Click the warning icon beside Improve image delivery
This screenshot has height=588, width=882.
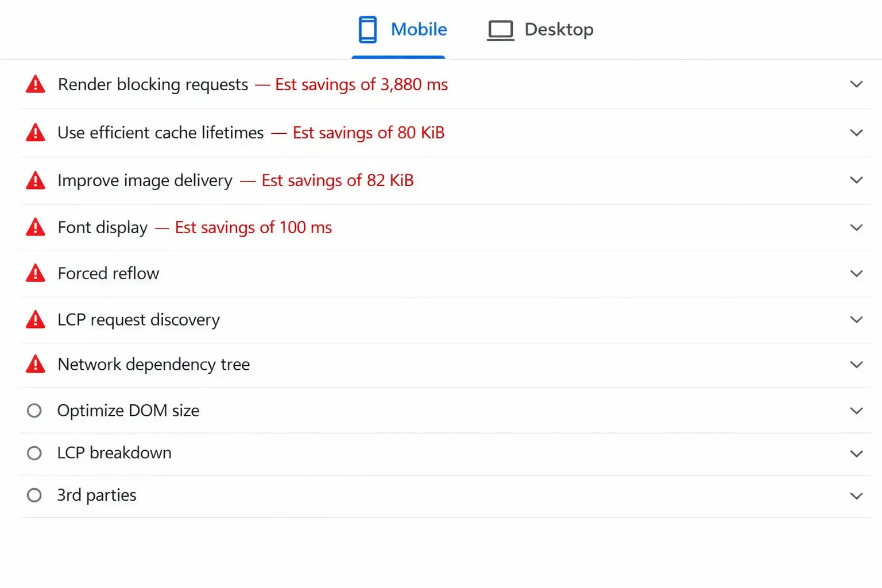coord(35,180)
